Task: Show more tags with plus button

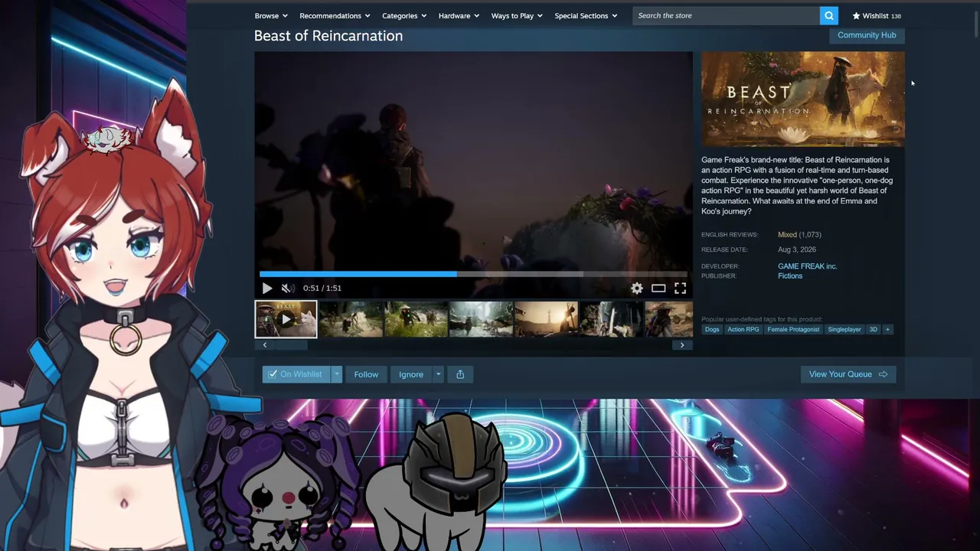Action: tap(887, 330)
